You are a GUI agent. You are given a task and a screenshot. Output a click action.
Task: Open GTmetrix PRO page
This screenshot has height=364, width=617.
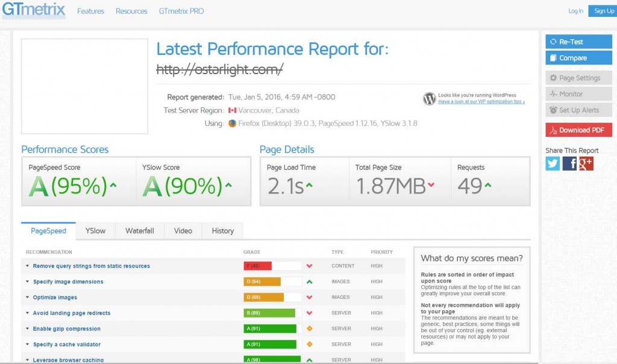point(181,11)
